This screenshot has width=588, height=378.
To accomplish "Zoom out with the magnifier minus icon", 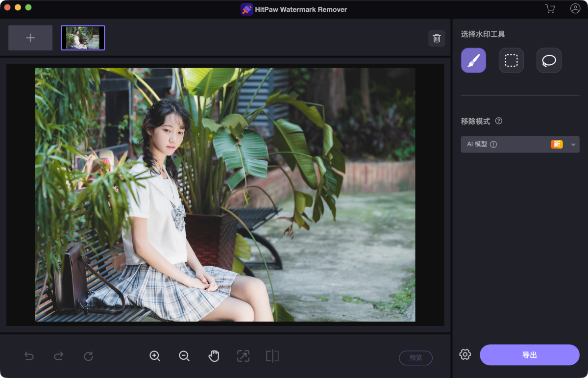I will (184, 356).
